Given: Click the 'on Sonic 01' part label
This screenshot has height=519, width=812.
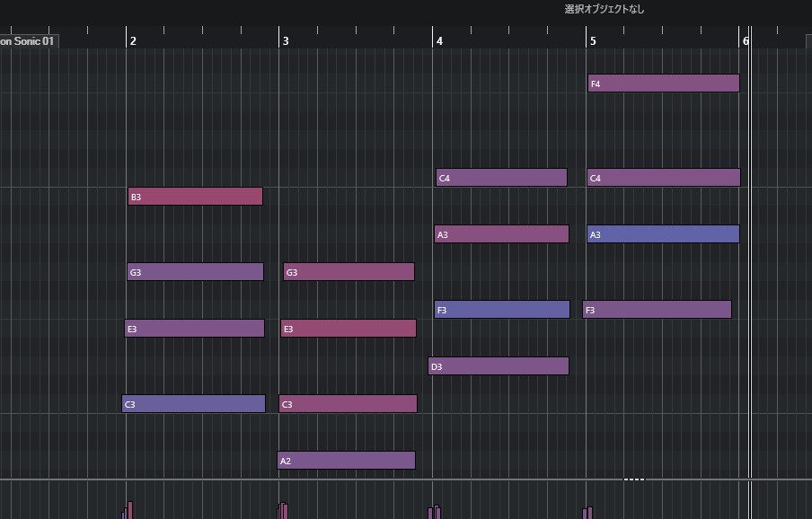Looking at the screenshot, I should click(29, 41).
